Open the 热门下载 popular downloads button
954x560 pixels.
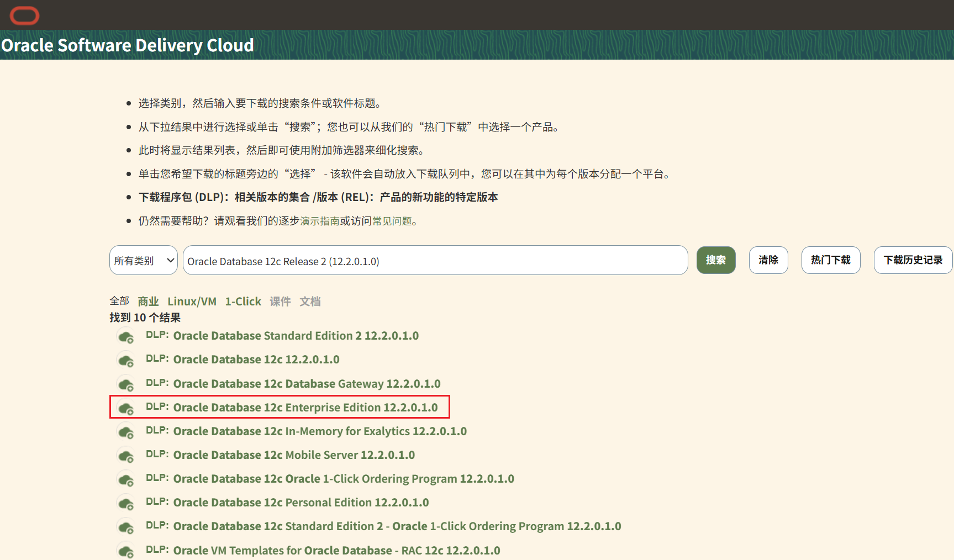[x=831, y=260]
